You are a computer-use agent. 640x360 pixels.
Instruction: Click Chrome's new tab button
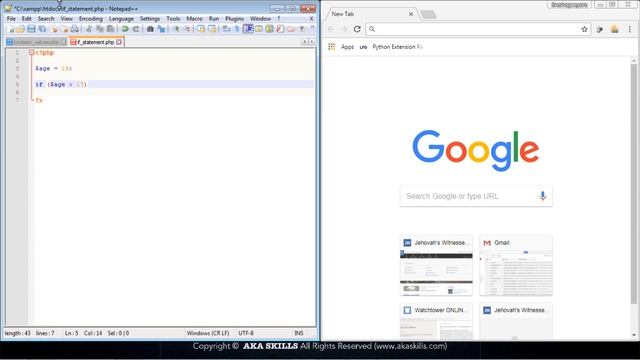pos(428,14)
